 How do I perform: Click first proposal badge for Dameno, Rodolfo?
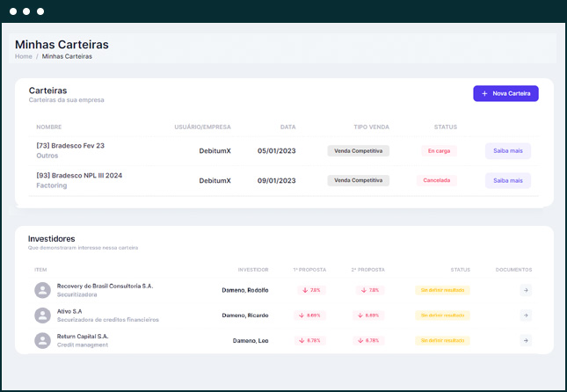pyautogui.click(x=312, y=290)
